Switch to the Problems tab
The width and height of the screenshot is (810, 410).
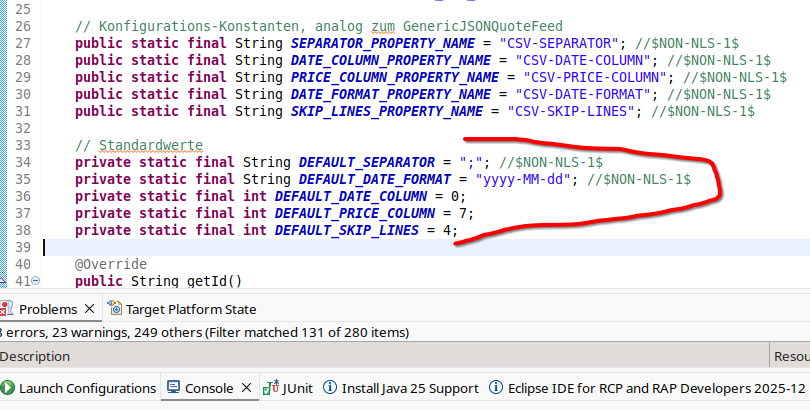click(x=48, y=309)
